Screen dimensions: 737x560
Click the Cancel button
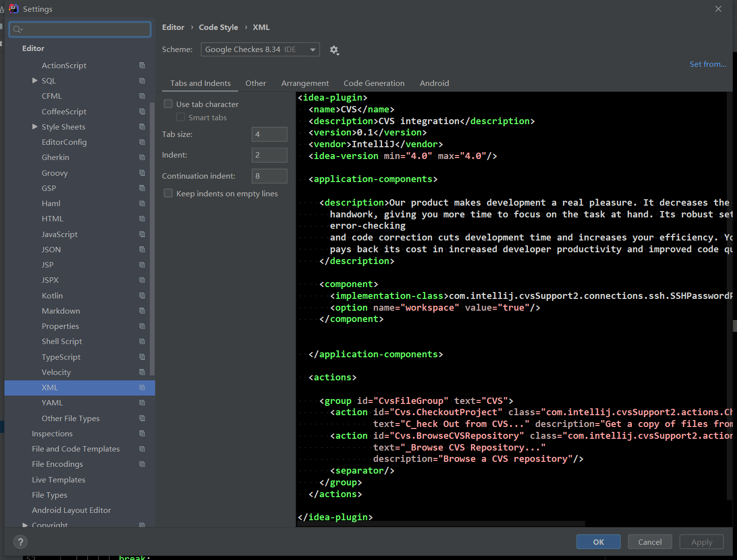(x=650, y=542)
